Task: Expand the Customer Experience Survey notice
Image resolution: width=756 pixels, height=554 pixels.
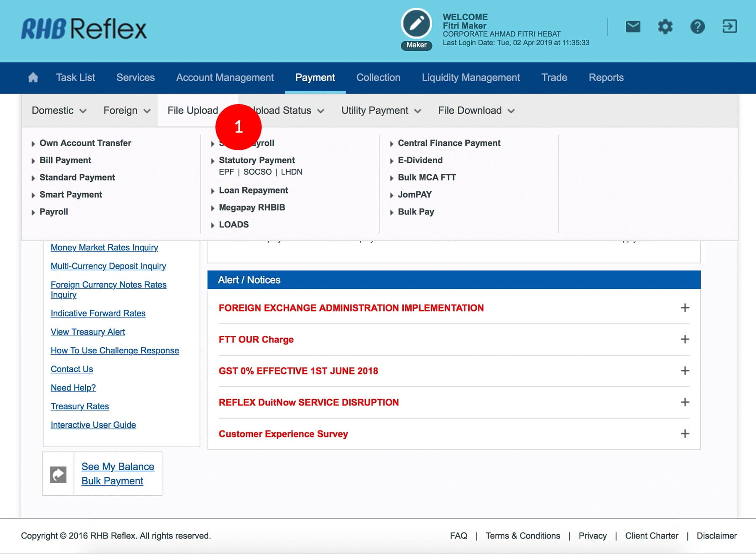Action: tap(685, 434)
